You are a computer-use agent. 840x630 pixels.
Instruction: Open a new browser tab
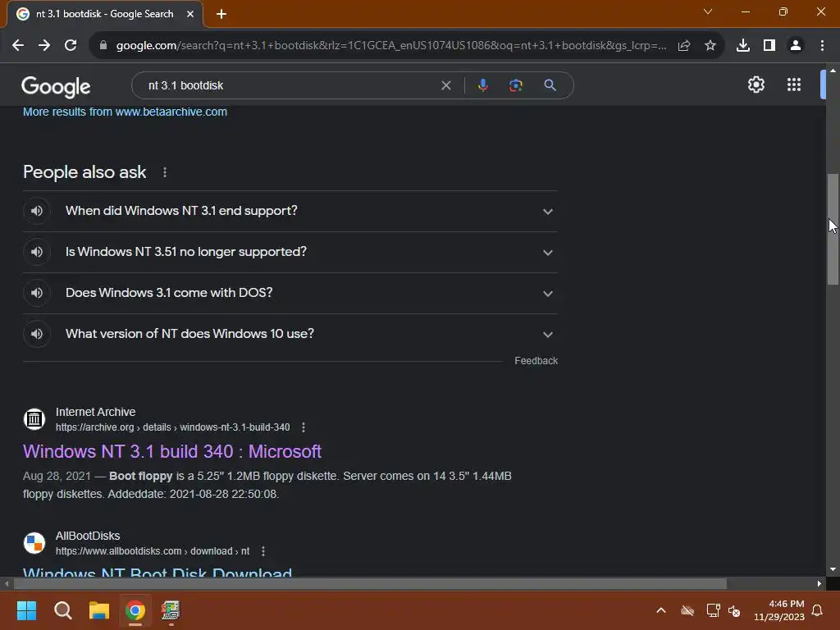221,15
